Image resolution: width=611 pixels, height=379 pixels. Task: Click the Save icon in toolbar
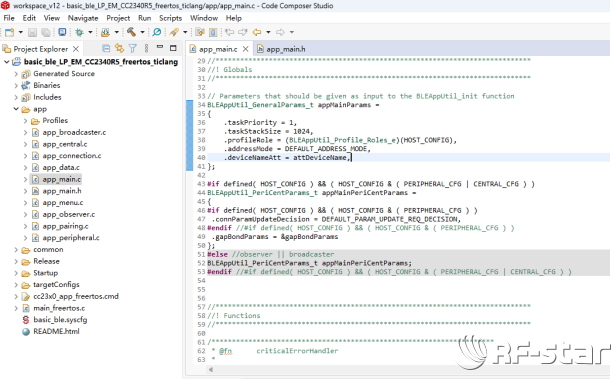point(32,32)
